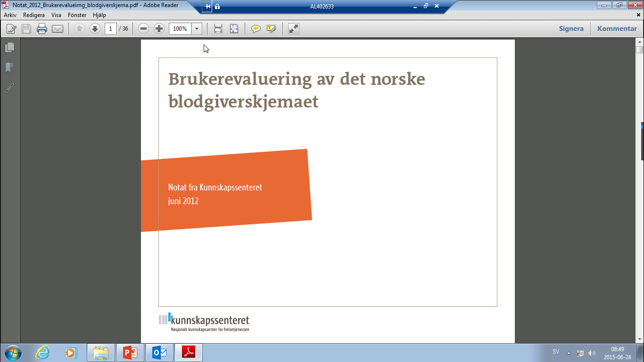Screen dimensions: 644x362
Task: Click the lock icon in connection bar
Action: [x=217, y=7]
